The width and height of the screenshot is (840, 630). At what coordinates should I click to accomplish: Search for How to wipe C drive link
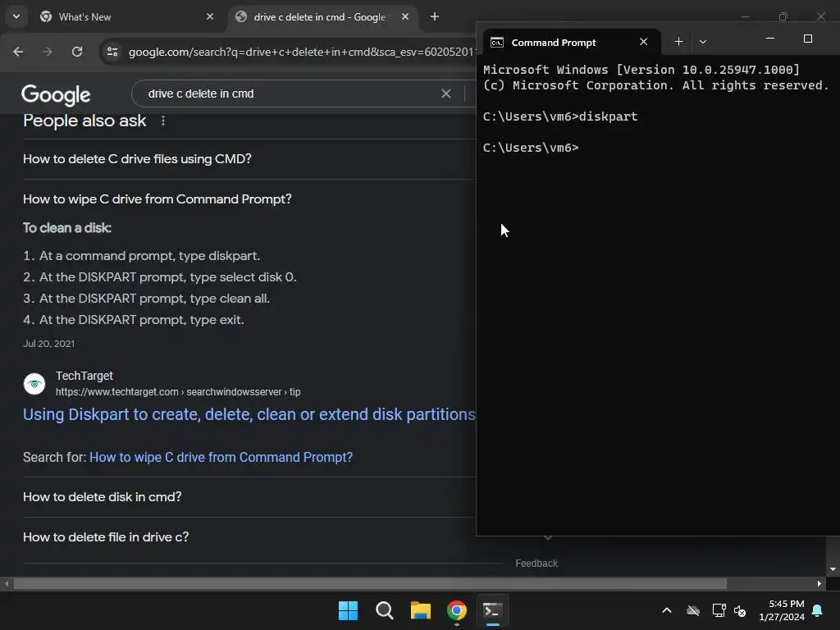coord(221,458)
